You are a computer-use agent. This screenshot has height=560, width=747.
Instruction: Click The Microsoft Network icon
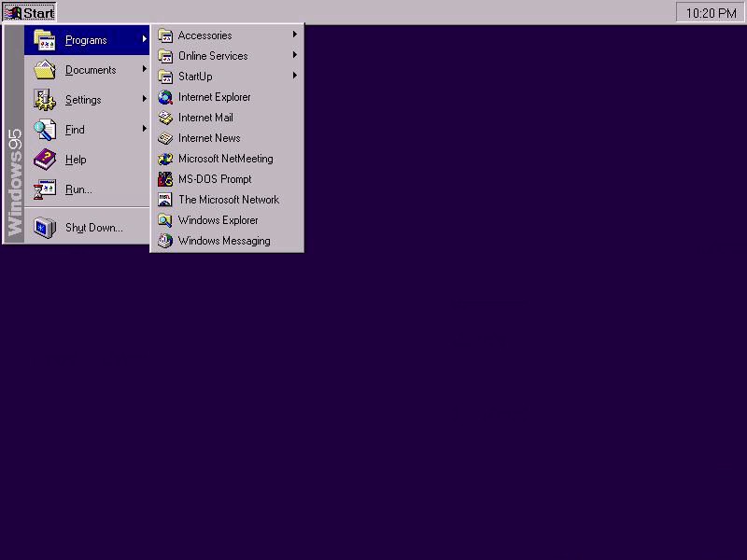(165, 200)
